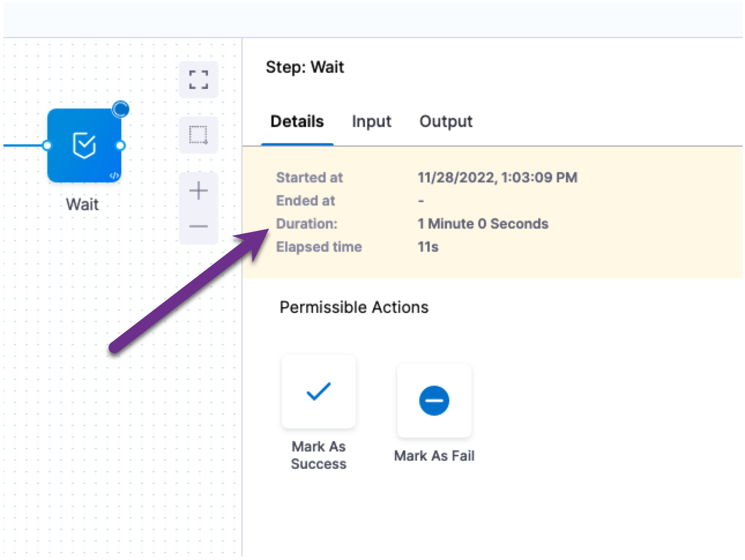Switch to the Details tab
745x560 pixels.
297,121
